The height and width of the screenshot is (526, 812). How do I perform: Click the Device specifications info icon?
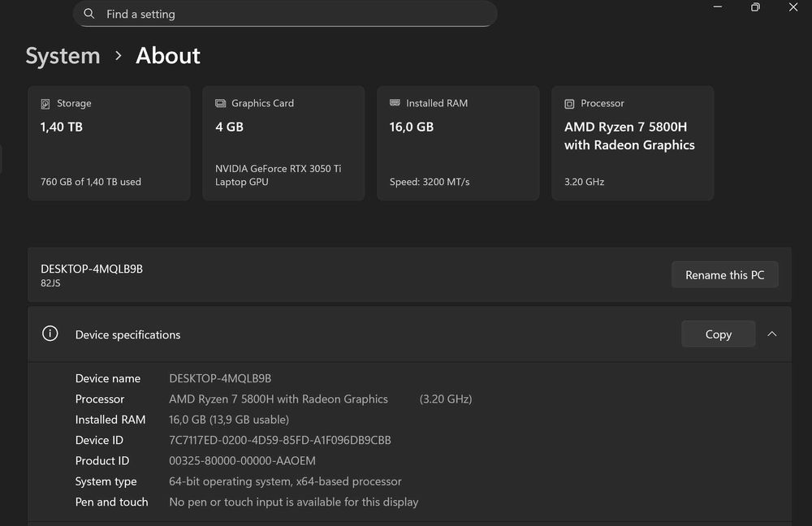tap(50, 334)
